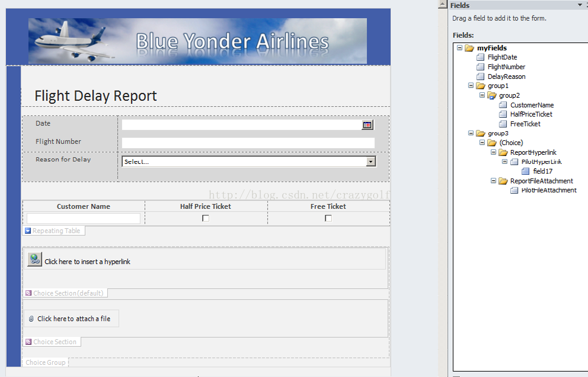Click the group2 repeating folder icon

click(492, 96)
